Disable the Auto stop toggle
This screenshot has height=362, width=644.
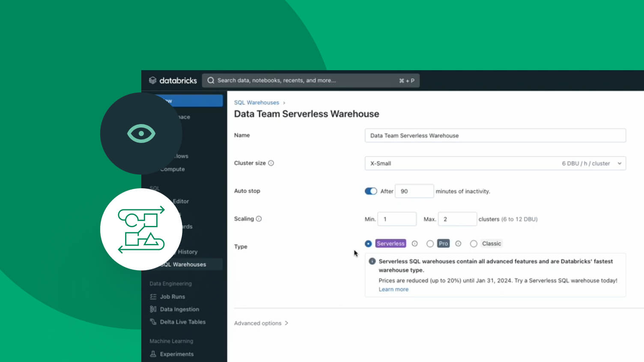click(371, 191)
